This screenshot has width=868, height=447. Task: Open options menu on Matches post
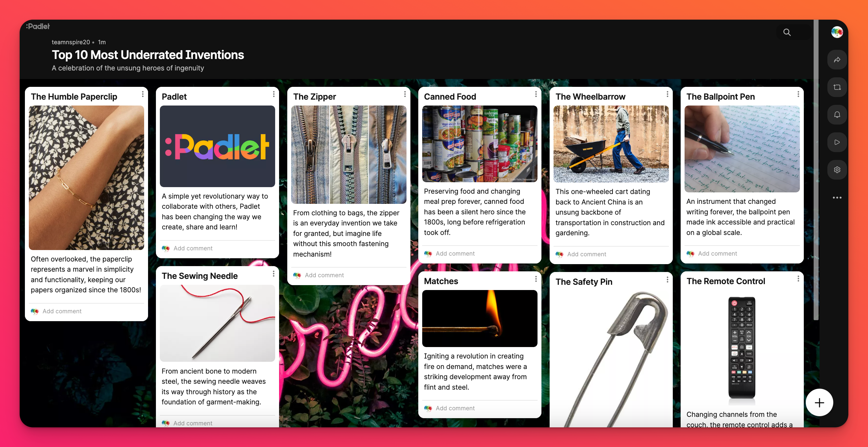(536, 279)
